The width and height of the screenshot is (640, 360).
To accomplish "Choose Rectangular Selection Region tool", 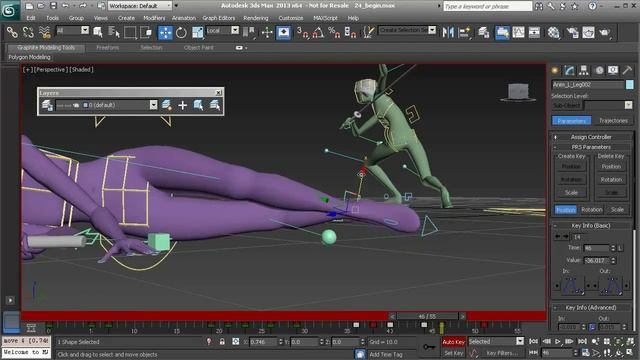I will click(130, 32).
